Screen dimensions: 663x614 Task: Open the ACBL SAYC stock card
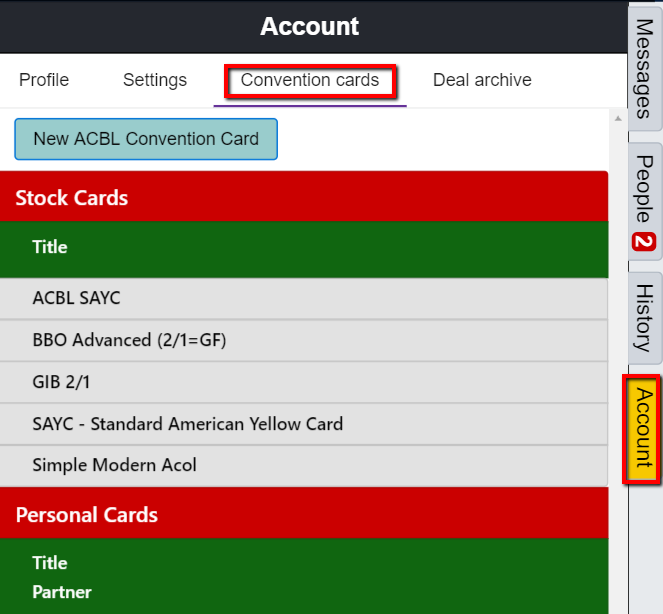point(76,298)
